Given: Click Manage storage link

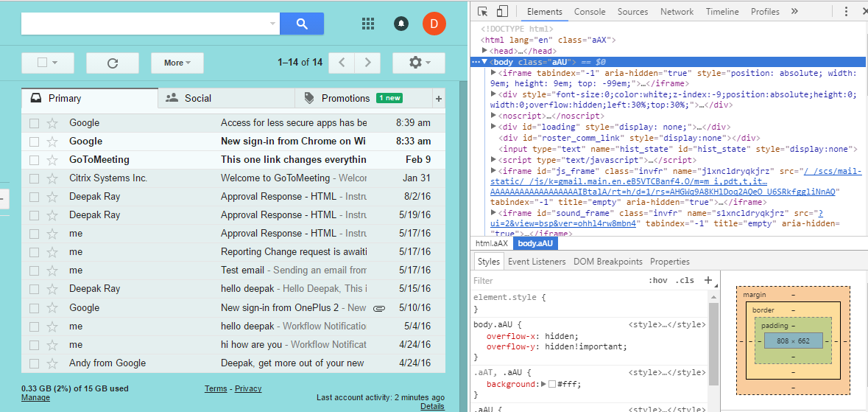Looking at the screenshot, I should [x=35, y=397].
